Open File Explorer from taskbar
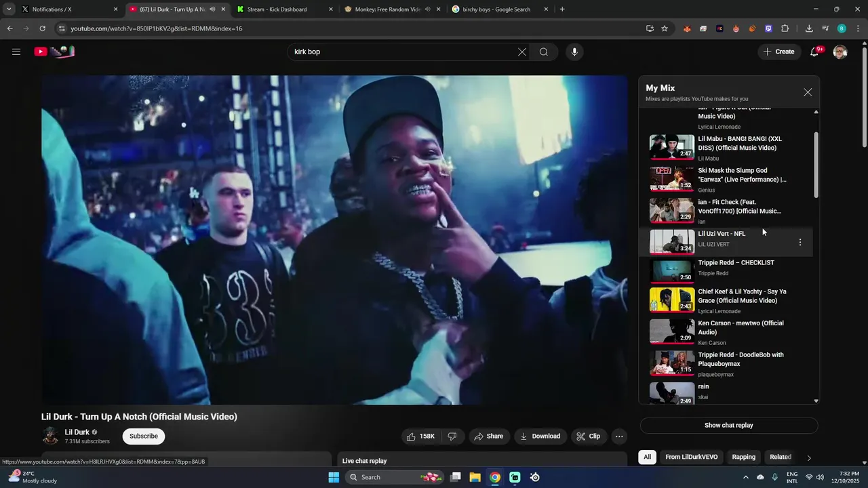Screen dimensions: 868x488 tap(475, 477)
